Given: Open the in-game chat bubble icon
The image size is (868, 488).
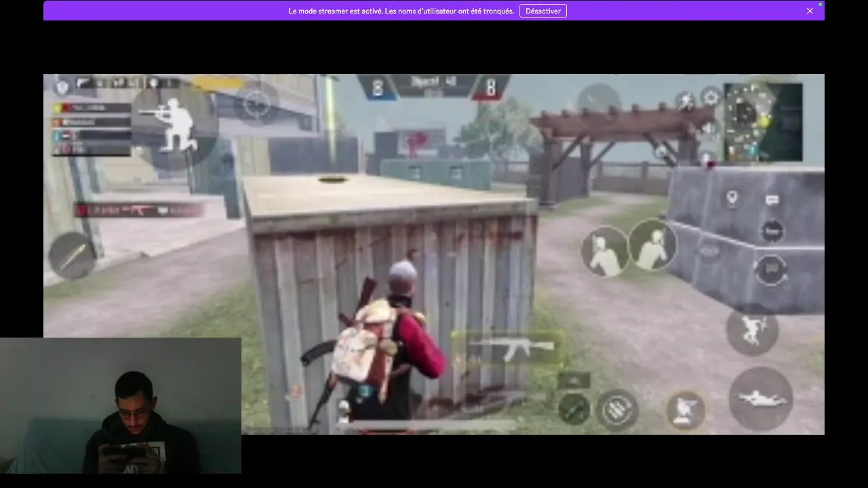Looking at the screenshot, I should (772, 200).
